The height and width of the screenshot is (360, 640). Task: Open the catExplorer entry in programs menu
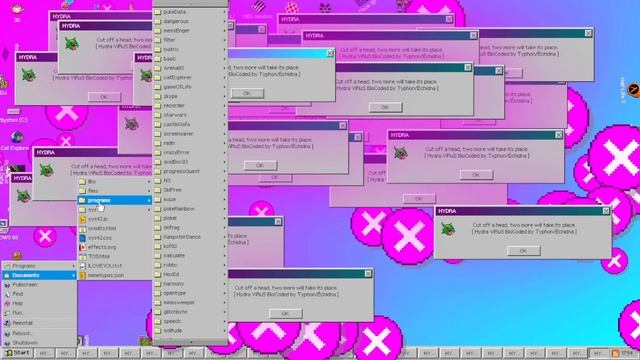190,78
